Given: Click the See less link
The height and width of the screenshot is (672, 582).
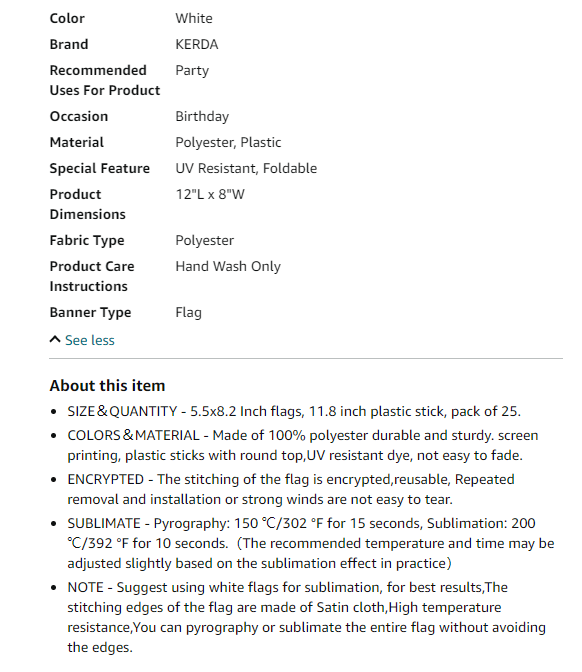Looking at the screenshot, I should click(90, 340).
